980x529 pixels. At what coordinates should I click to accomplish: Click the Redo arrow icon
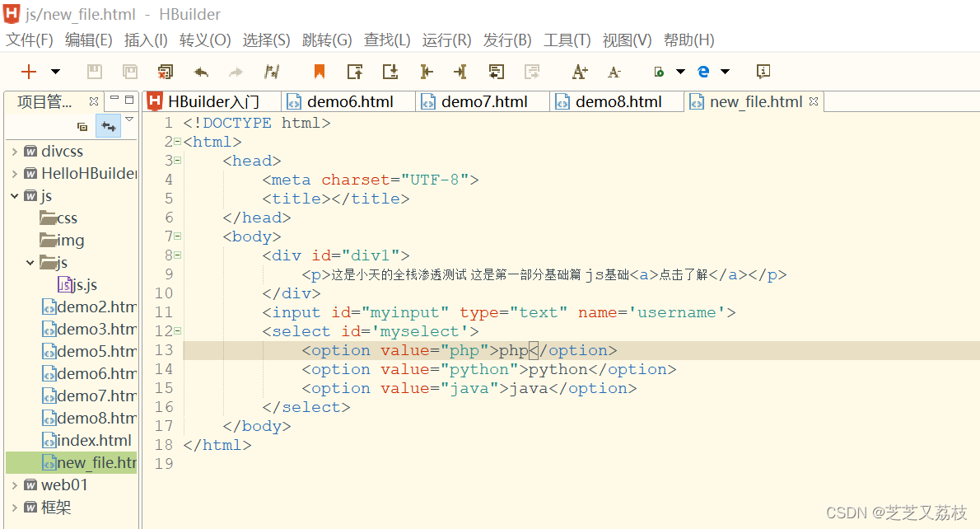tap(236, 72)
